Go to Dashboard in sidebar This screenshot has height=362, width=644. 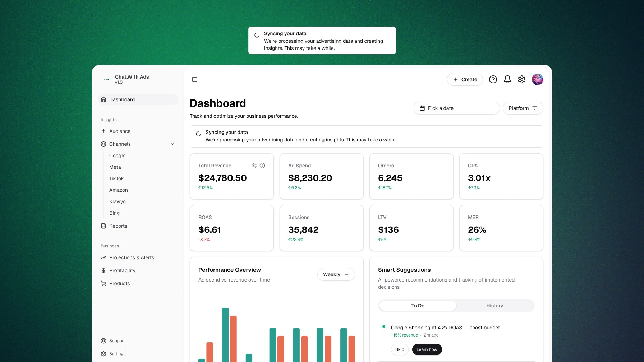[x=138, y=99]
